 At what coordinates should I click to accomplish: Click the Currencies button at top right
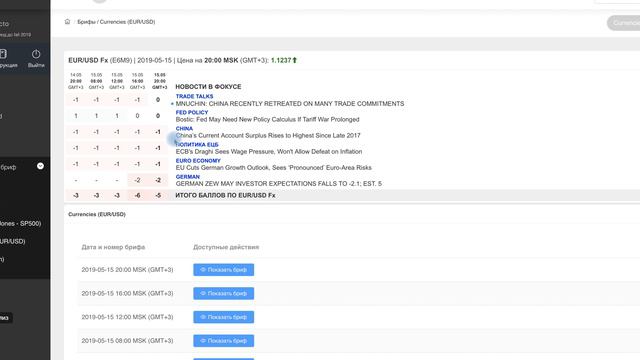click(x=624, y=23)
